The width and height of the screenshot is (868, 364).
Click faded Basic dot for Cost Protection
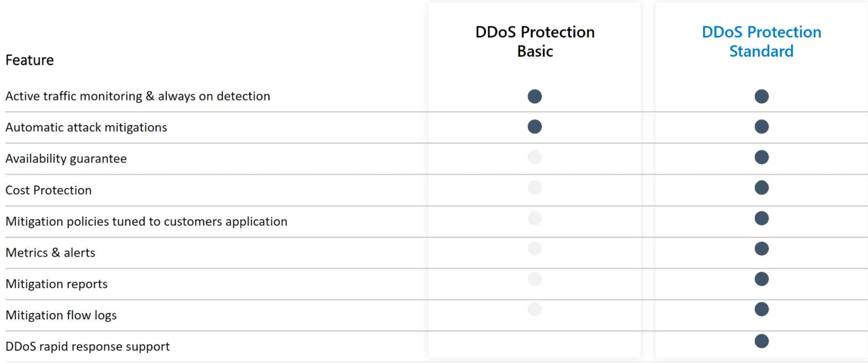pos(535,188)
